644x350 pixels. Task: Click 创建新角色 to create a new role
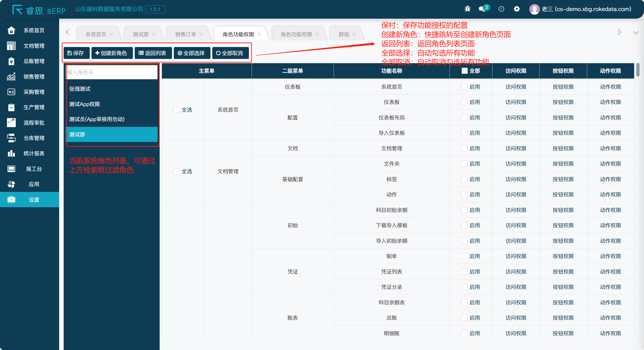(112, 53)
